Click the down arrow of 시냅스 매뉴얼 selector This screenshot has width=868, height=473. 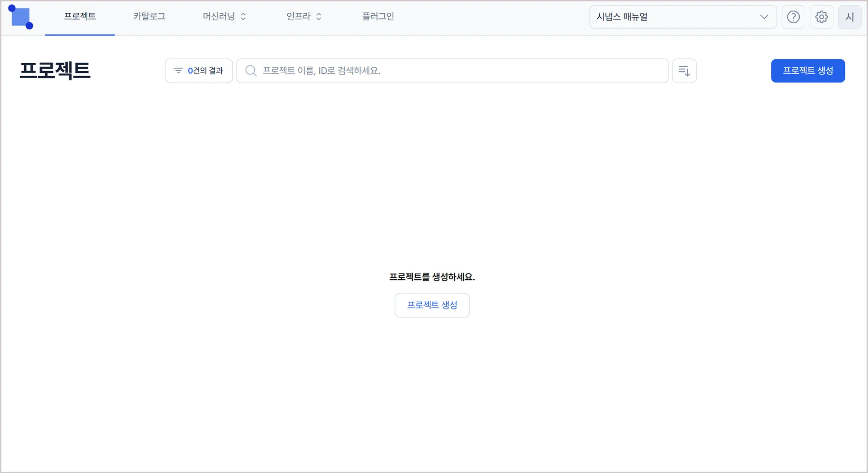tap(764, 17)
